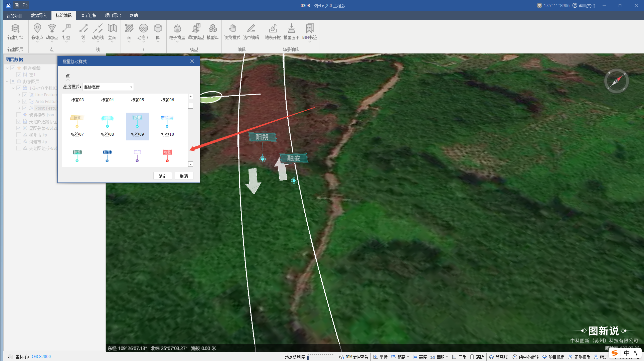
Task: Expand the Point Feature tree node
Action: [x=19, y=108]
